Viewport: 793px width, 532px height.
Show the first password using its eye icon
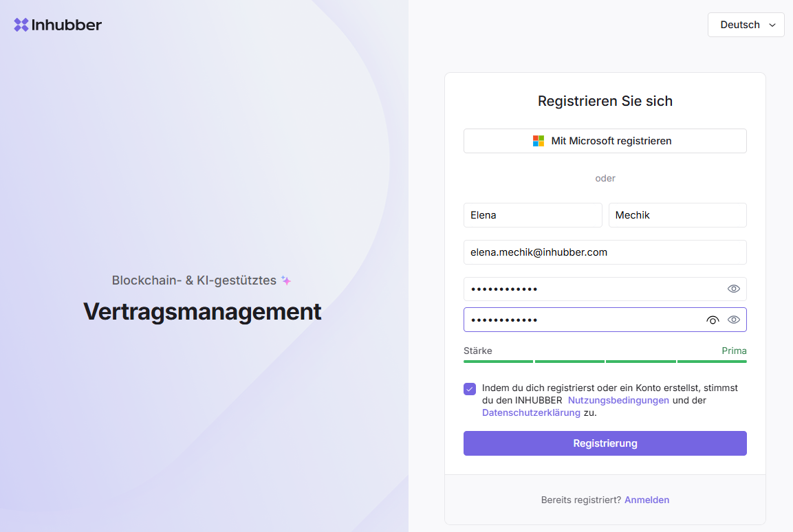(733, 289)
